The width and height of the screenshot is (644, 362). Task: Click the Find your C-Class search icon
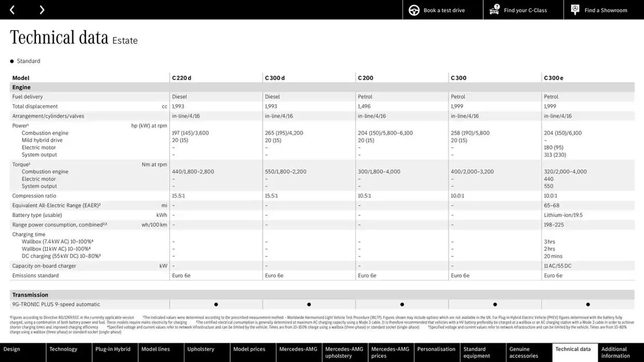tap(494, 10)
